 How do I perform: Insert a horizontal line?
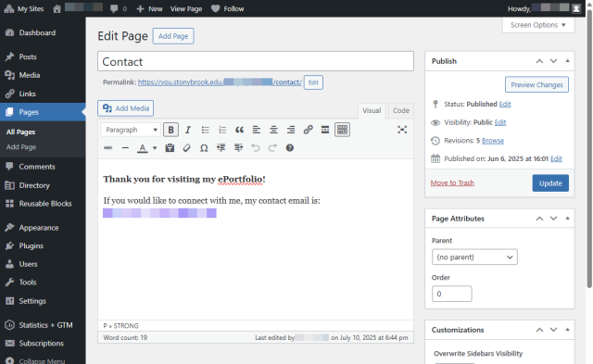point(125,148)
